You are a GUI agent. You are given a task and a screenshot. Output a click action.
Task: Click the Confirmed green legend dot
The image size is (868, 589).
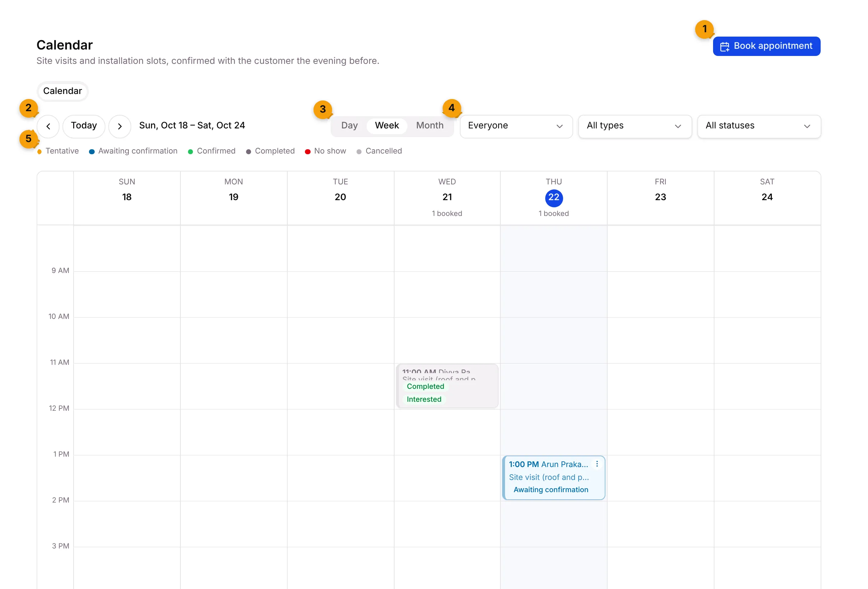point(190,152)
